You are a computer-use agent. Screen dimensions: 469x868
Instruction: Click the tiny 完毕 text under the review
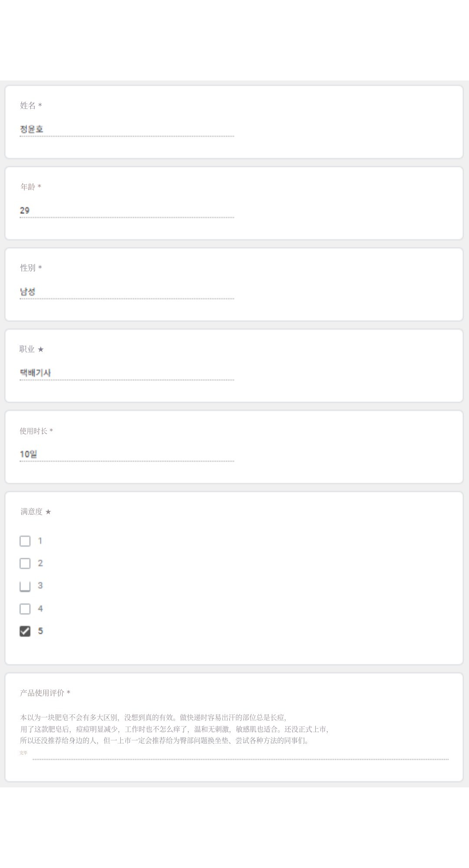23,753
